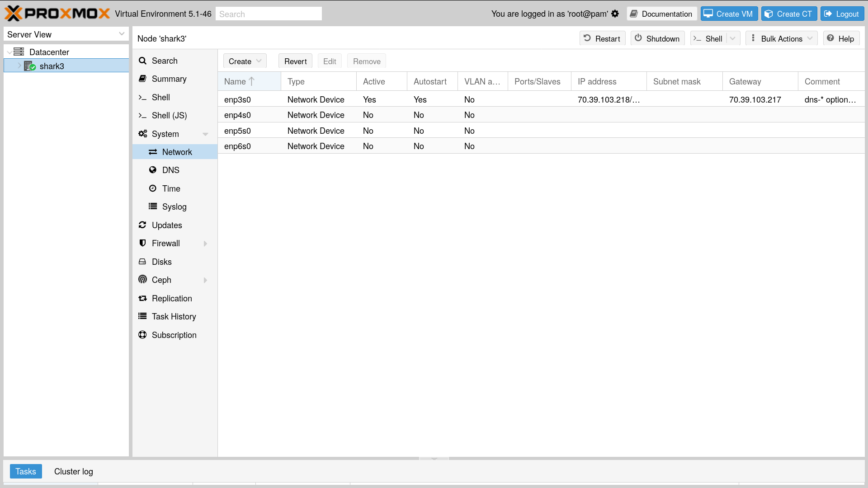Expand the Ceph submenu arrow

(205, 280)
